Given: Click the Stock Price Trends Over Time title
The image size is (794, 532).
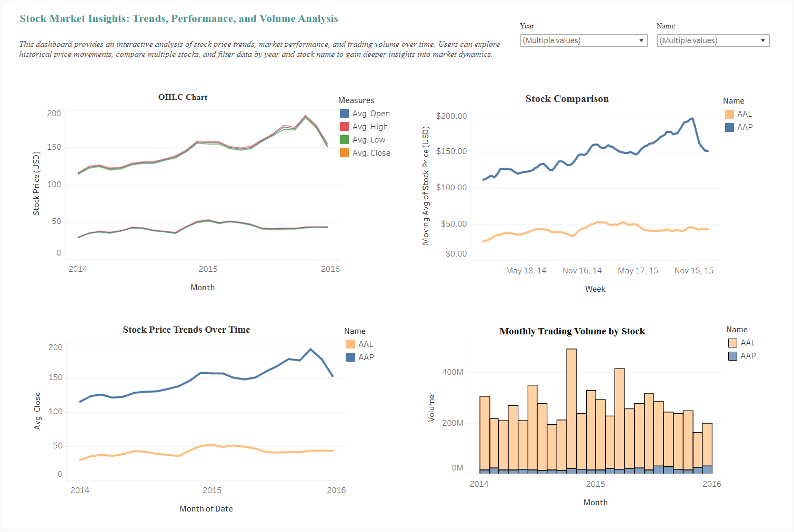Looking at the screenshot, I should click(186, 330).
